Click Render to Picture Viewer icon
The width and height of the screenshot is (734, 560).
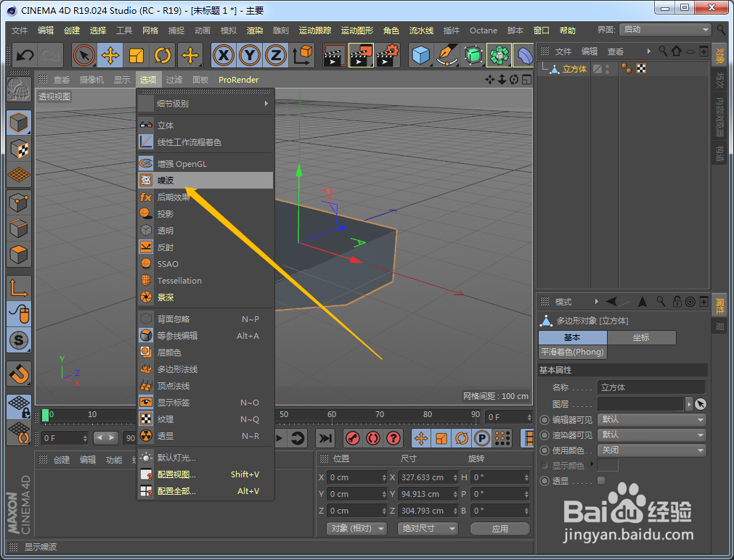362,56
